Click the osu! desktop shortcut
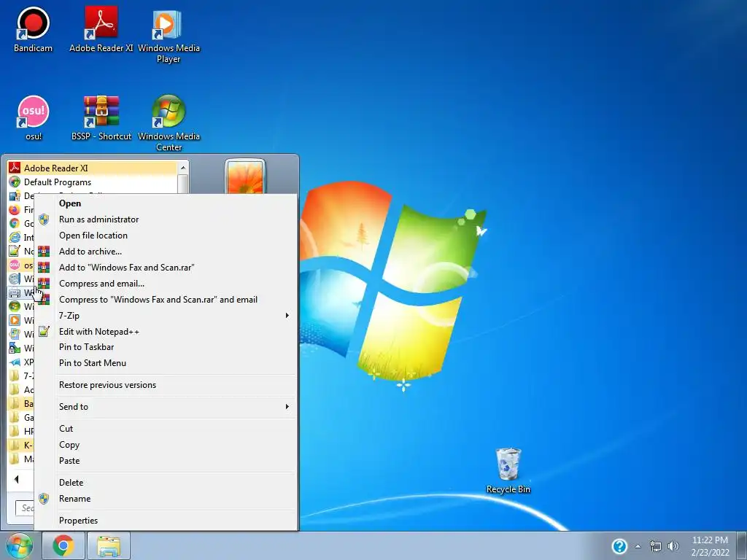Viewport: 747px width, 560px height. click(33, 117)
